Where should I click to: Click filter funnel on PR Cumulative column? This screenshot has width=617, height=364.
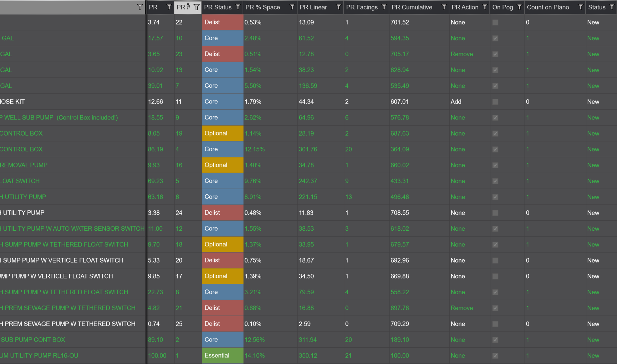pos(444,7)
